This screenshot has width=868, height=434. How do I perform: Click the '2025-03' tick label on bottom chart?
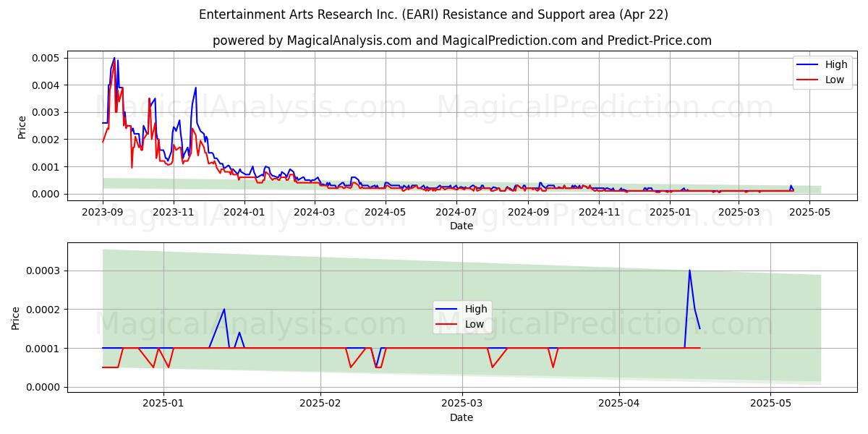[461, 404]
